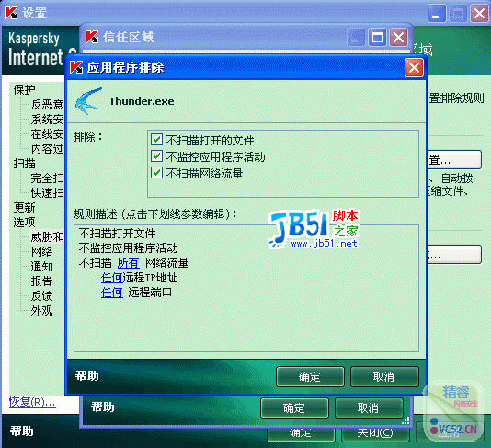
Task: Select 选项 in the settings tree
Action: click(24, 223)
